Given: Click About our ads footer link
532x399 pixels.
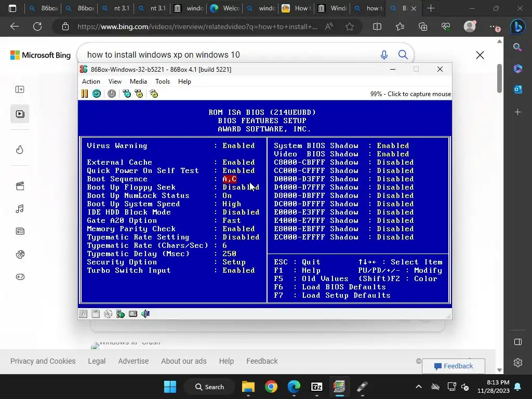Looking at the screenshot, I should click(x=183, y=361).
